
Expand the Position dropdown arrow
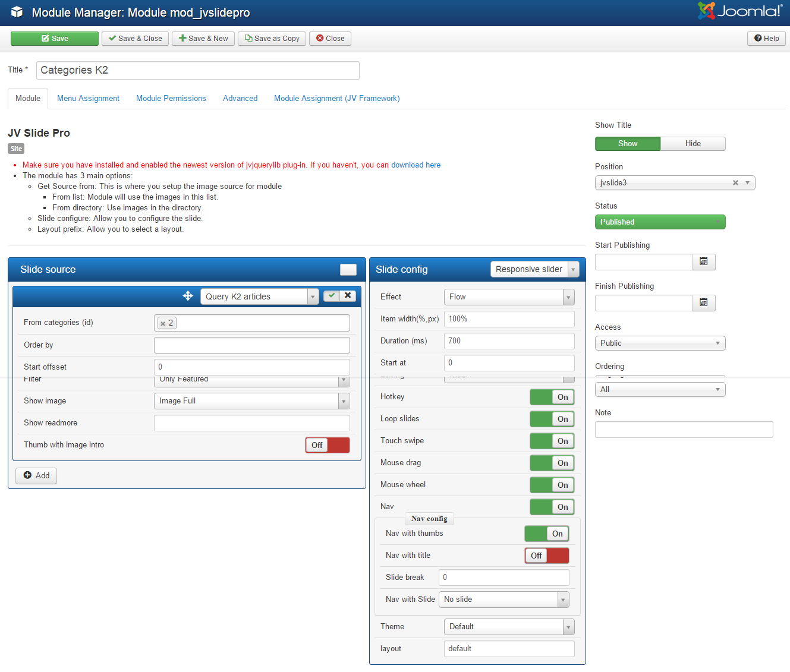(x=748, y=183)
